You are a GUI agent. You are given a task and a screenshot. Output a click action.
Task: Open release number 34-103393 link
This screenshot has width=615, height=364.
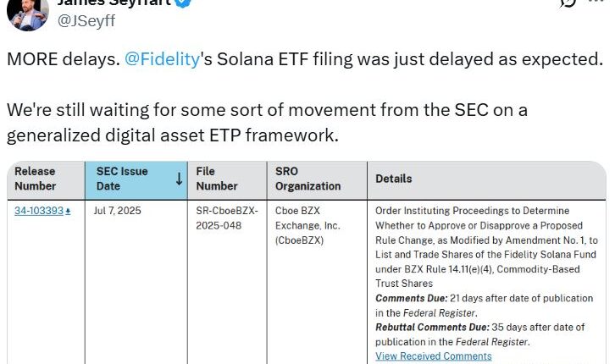tap(38, 211)
